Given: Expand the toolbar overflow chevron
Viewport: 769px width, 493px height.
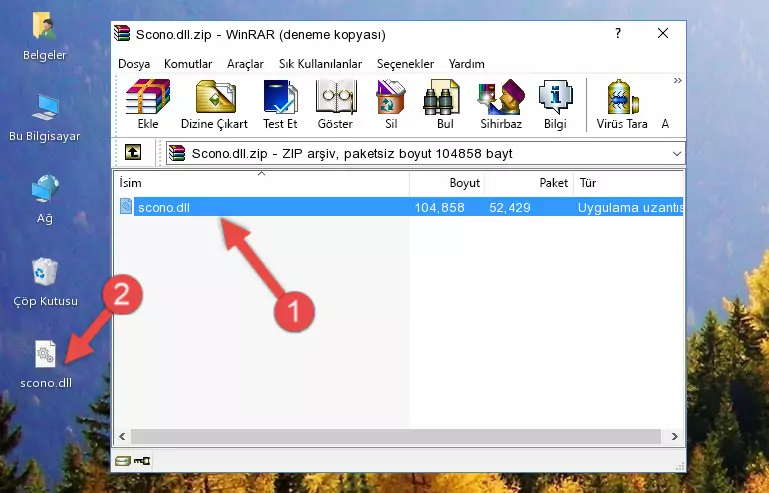Looking at the screenshot, I should pos(677,80).
